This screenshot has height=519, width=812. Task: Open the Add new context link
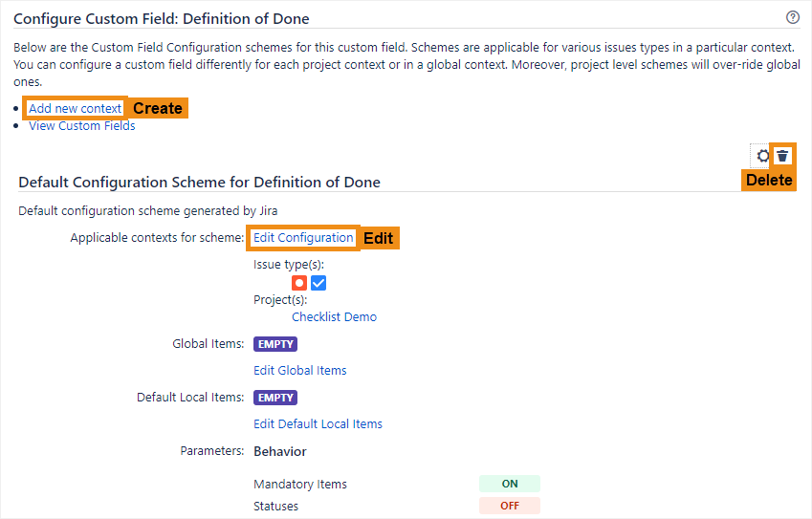coord(76,108)
